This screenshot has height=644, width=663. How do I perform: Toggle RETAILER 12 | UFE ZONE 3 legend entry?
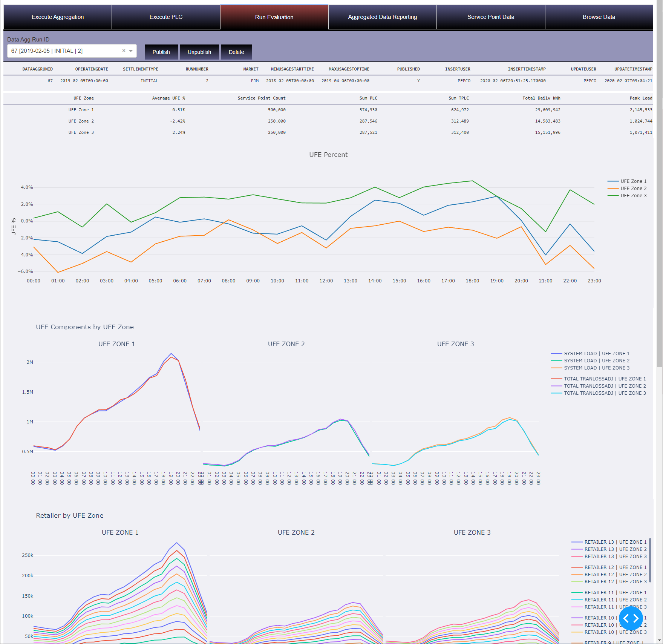(609, 582)
